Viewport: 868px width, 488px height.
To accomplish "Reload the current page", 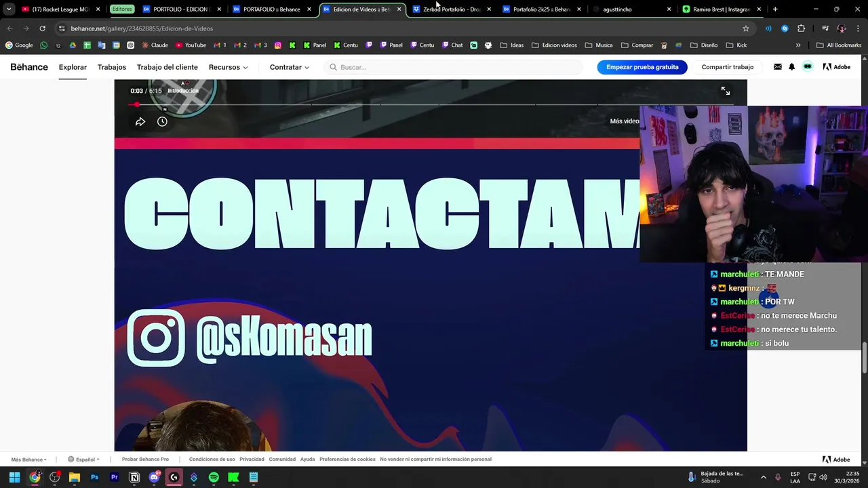I will click(x=42, y=28).
